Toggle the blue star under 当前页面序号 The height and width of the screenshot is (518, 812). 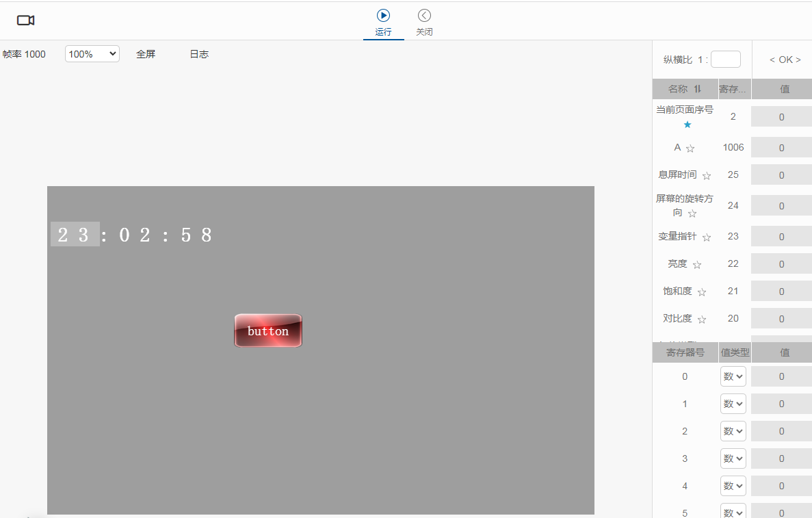click(x=687, y=125)
